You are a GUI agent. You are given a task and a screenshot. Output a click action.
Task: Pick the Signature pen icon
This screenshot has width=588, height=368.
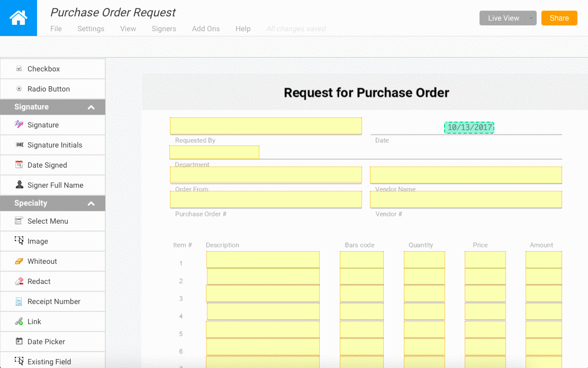coord(19,124)
